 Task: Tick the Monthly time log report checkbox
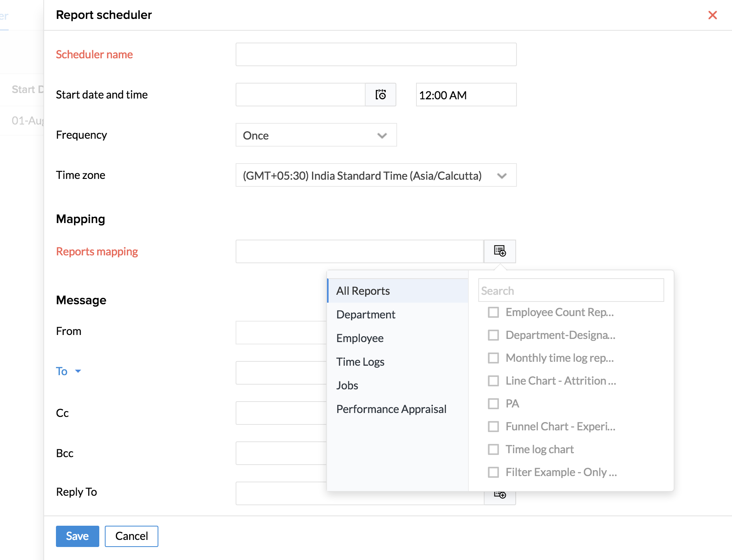tap(493, 358)
